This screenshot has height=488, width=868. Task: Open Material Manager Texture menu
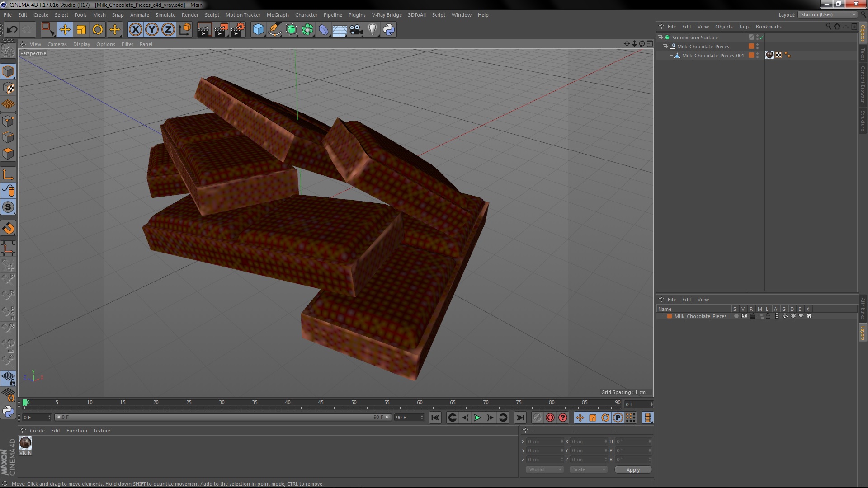(102, 431)
